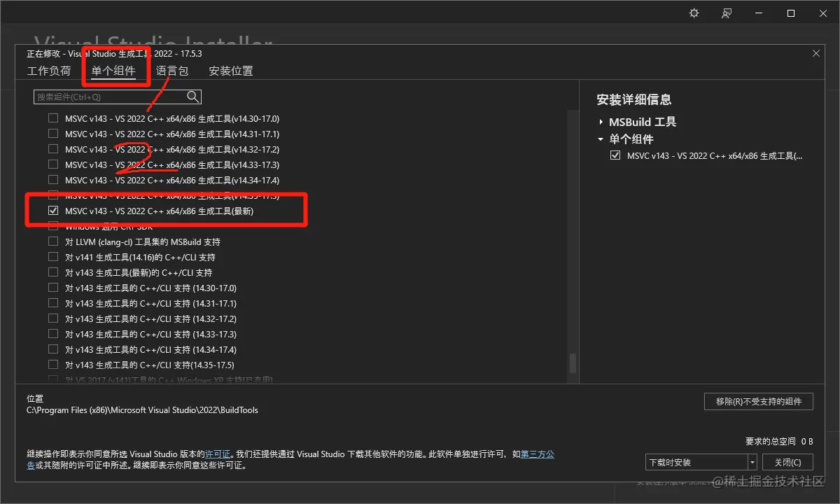Click the 下载时安装 dropdown arrow

click(752, 462)
